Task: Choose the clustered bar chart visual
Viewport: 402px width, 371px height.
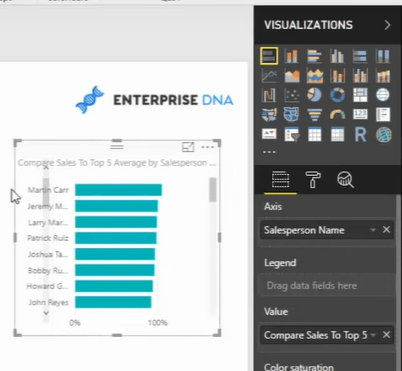Action: 314,56
